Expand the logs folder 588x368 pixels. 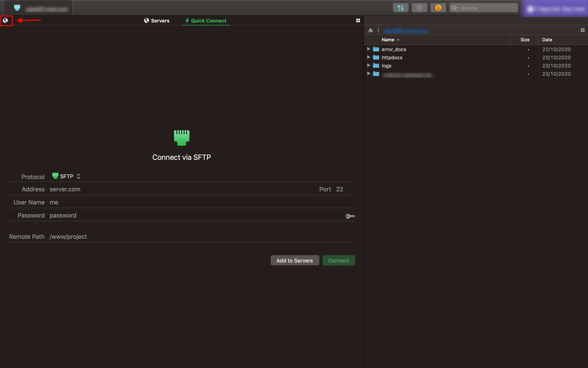369,65
